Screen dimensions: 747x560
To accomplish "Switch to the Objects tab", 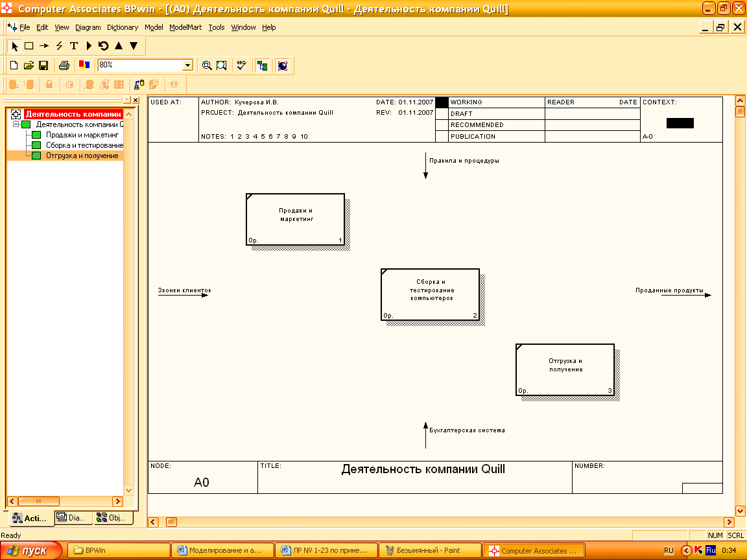I will [113, 518].
